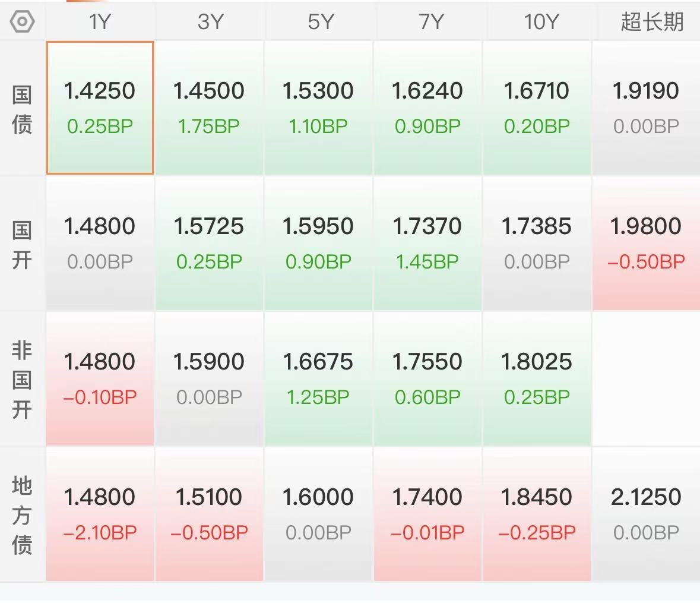The width and height of the screenshot is (700, 603).
Task: Select the 非国开 5Y cell 1.6675
Action: [x=318, y=379]
